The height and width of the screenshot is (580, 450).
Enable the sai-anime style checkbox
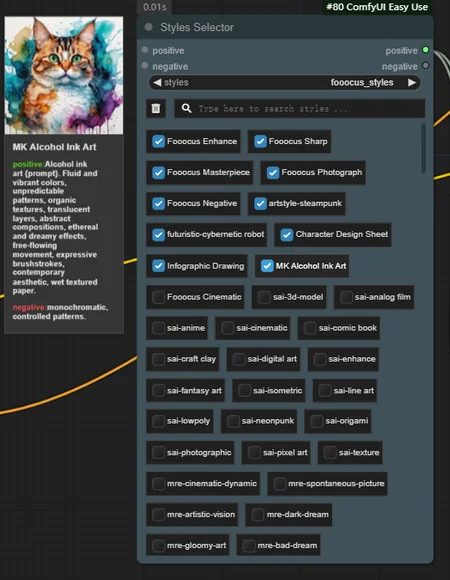(x=159, y=328)
